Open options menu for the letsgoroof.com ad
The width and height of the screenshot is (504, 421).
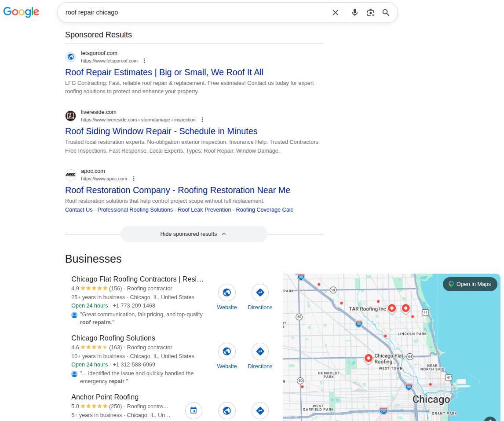144,61
